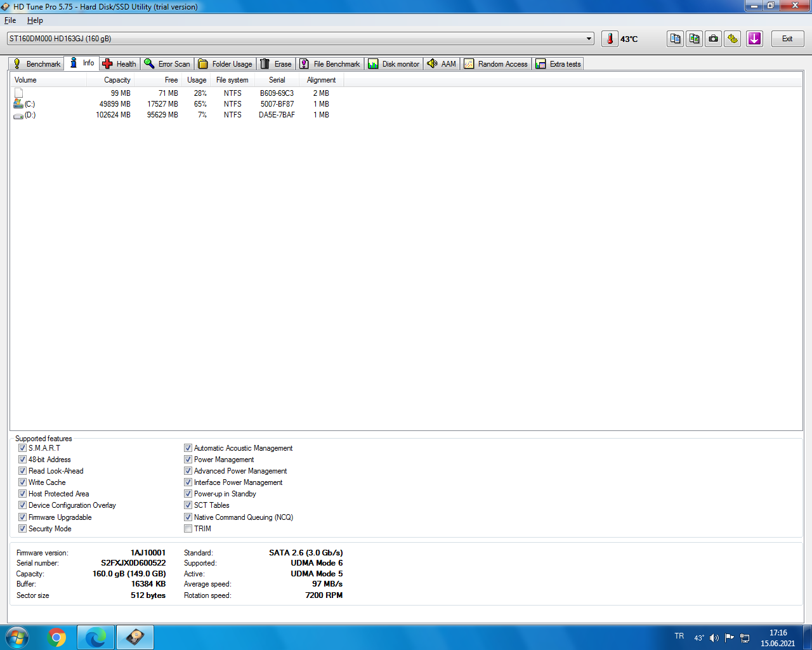The height and width of the screenshot is (650, 812).
Task: Click the firmware version 1AJ10001
Action: 148,553
